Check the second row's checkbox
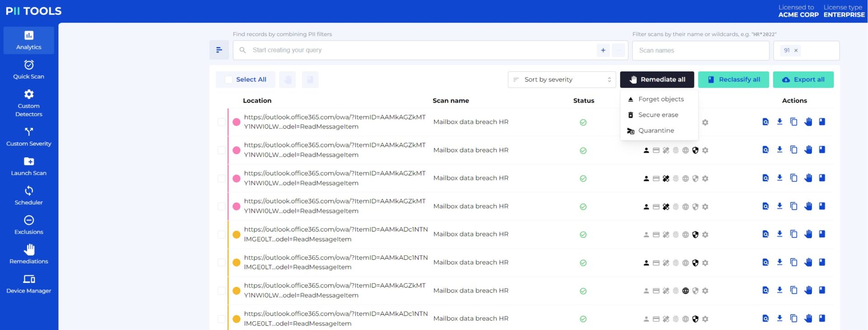 pyautogui.click(x=222, y=150)
